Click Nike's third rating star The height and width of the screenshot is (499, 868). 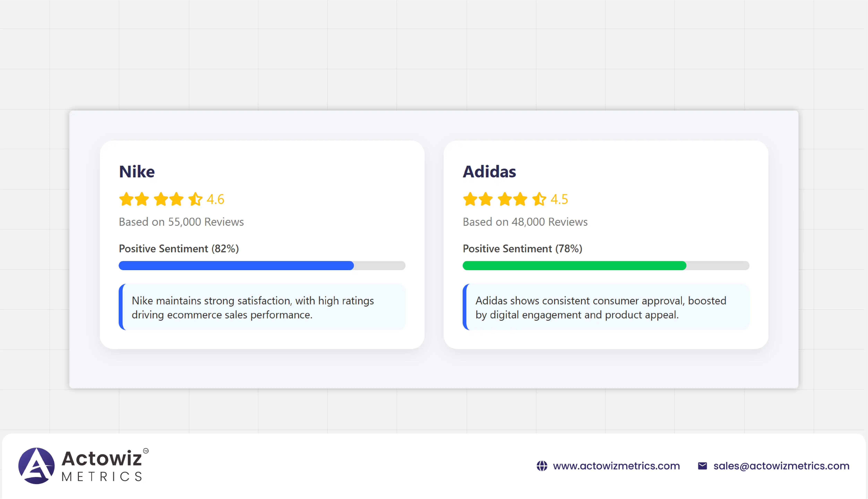161,199
